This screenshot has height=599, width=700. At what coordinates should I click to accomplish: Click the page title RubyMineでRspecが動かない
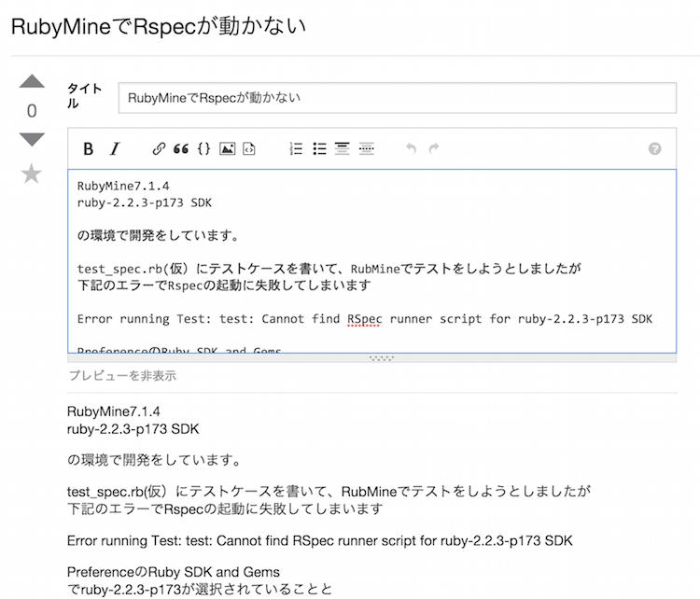click(x=159, y=26)
